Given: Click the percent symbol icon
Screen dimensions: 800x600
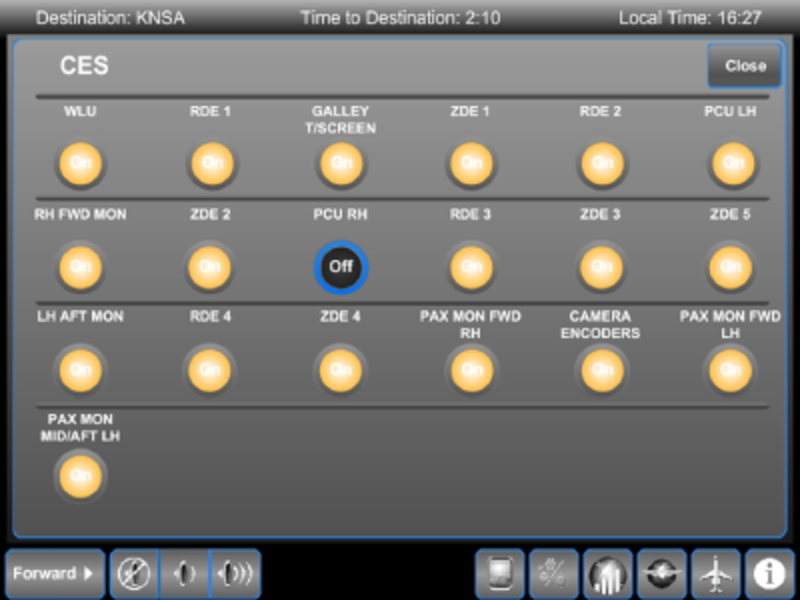Looking at the screenshot, I should coord(553,574).
